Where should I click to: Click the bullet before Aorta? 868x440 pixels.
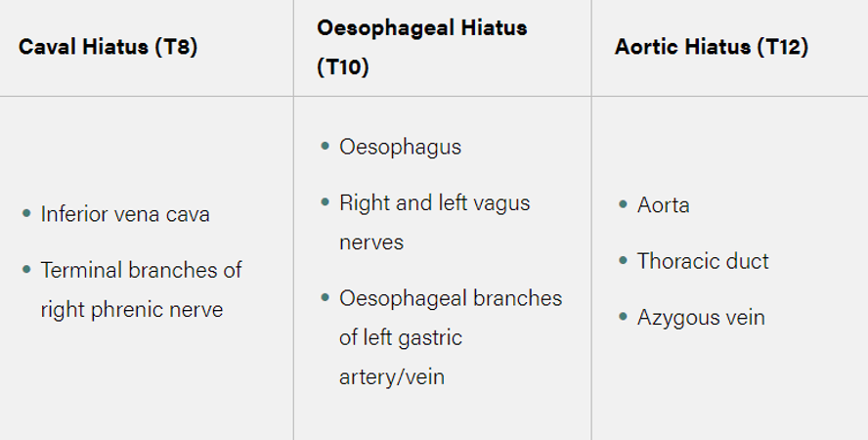(623, 204)
